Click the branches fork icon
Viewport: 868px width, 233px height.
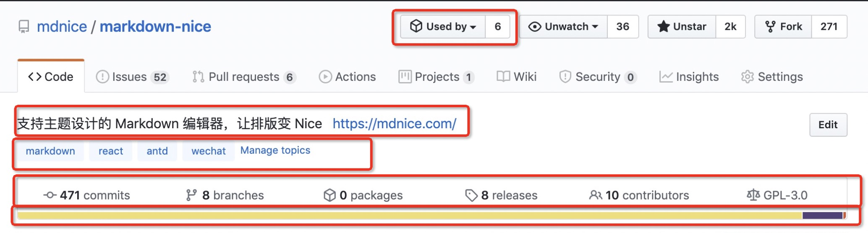coord(191,195)
